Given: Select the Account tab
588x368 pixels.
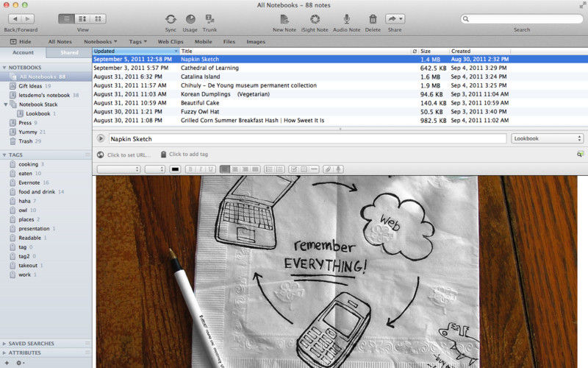Looking at the screenshot, I should click(24, 52).
